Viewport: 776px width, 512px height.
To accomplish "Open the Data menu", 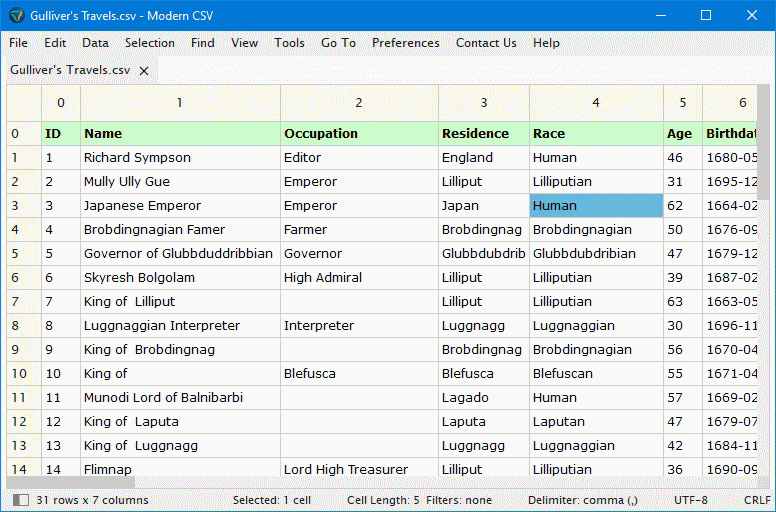I will pos(96,43).
